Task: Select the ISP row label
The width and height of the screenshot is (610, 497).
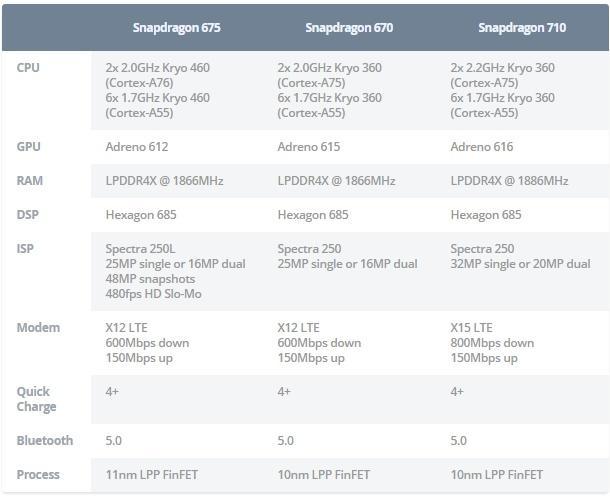Action: pos(27,249)
